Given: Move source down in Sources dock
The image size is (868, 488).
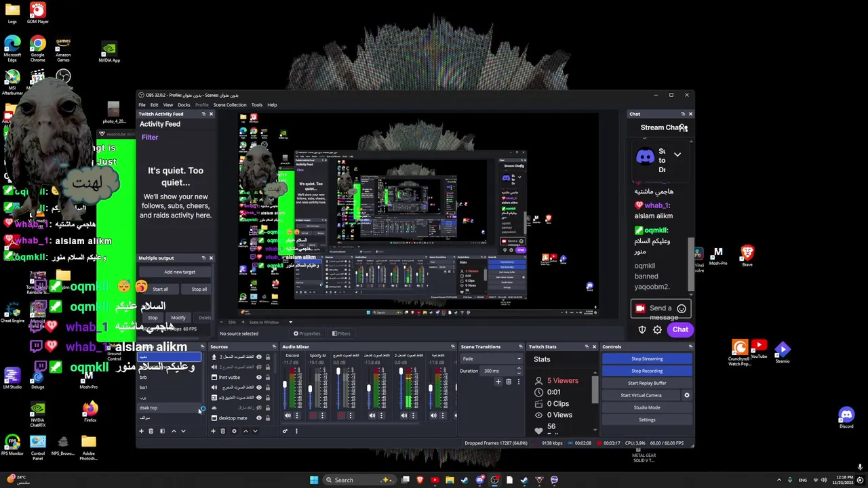Looking at the screenshot, I should (x=255, y=431).
